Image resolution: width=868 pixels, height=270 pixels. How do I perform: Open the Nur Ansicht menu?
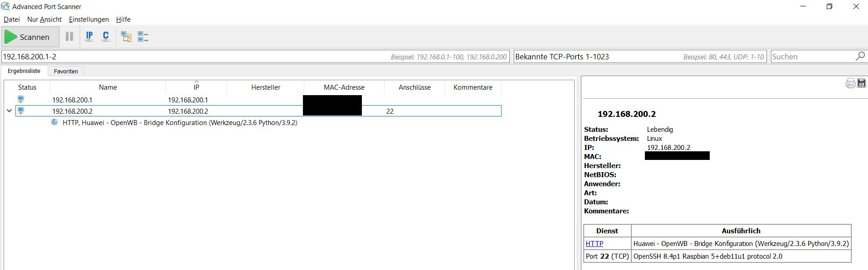44,19
